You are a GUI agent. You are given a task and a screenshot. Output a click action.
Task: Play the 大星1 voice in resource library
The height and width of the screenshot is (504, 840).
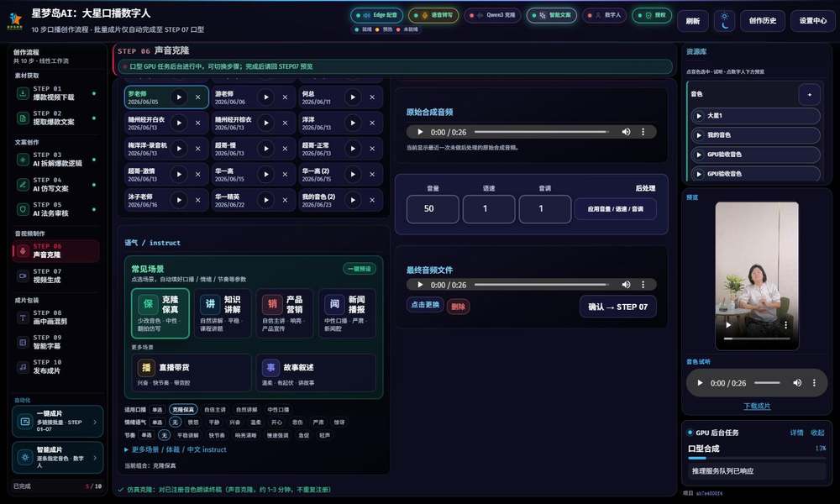pos(699,116)
